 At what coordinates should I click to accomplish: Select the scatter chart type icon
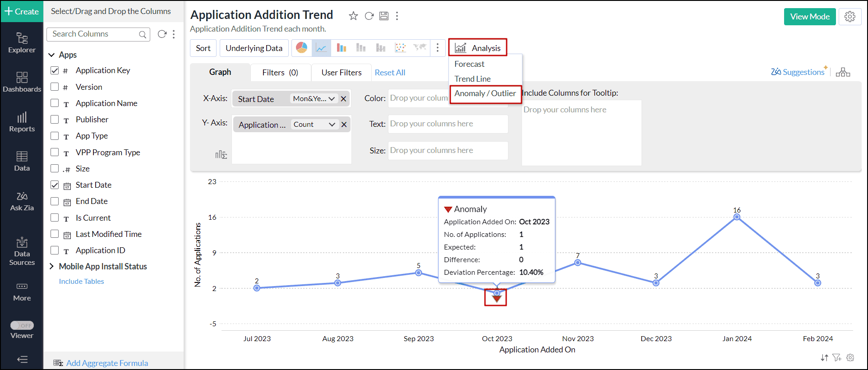(x=400, y=48)
